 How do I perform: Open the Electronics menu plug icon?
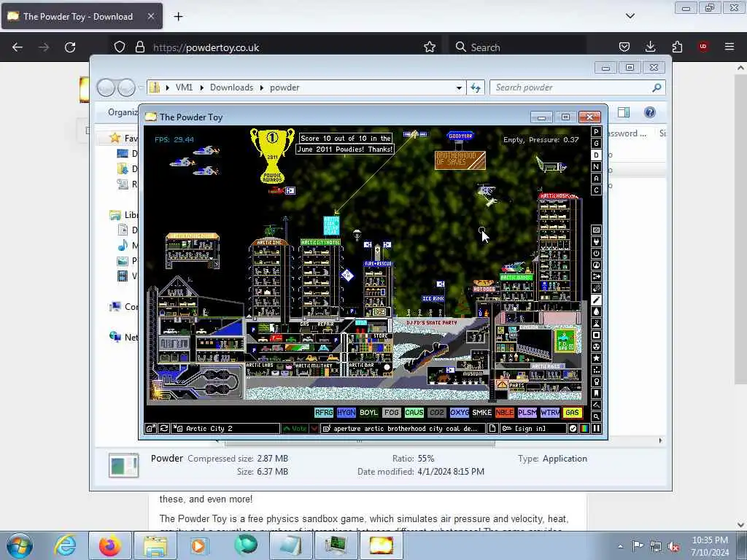pos(596,242)
